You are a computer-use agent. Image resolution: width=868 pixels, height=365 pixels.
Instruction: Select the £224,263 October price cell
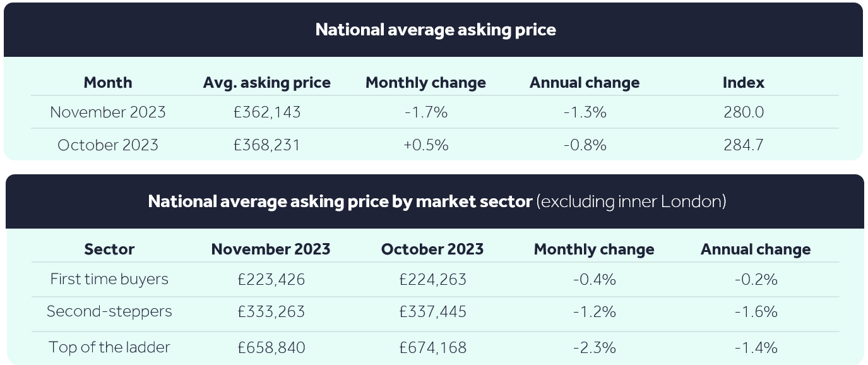432,279
